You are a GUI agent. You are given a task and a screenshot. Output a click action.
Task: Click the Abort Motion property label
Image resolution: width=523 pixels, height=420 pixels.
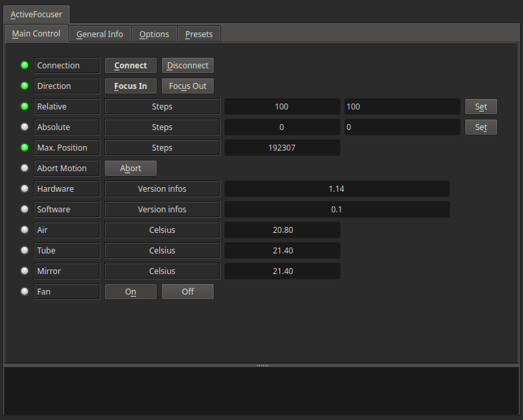click(x=67, y=169)
